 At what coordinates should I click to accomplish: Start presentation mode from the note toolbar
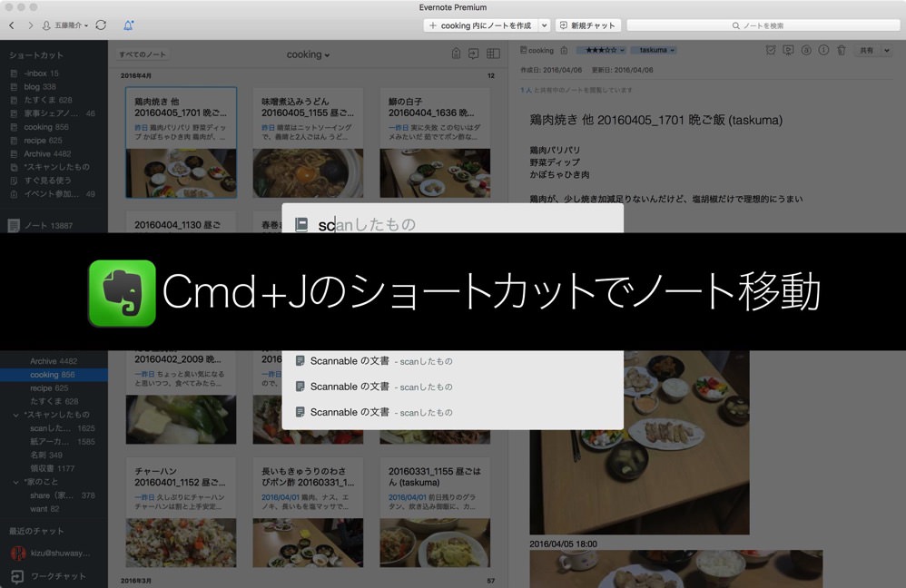click(x=788, y=51)
